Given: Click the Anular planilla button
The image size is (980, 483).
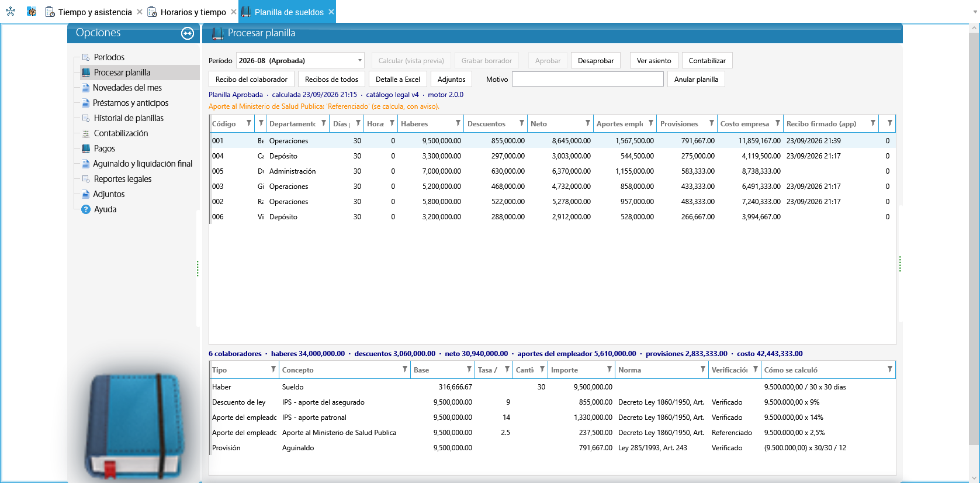Looking at the screenshot, I should click(696, 80).
